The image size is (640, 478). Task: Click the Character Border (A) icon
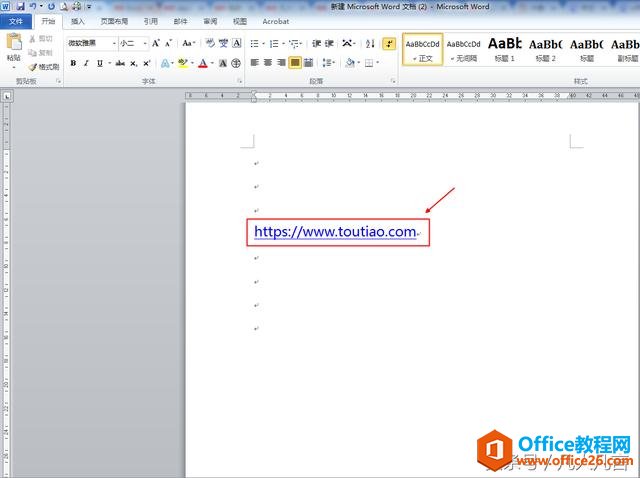(237, 43)
